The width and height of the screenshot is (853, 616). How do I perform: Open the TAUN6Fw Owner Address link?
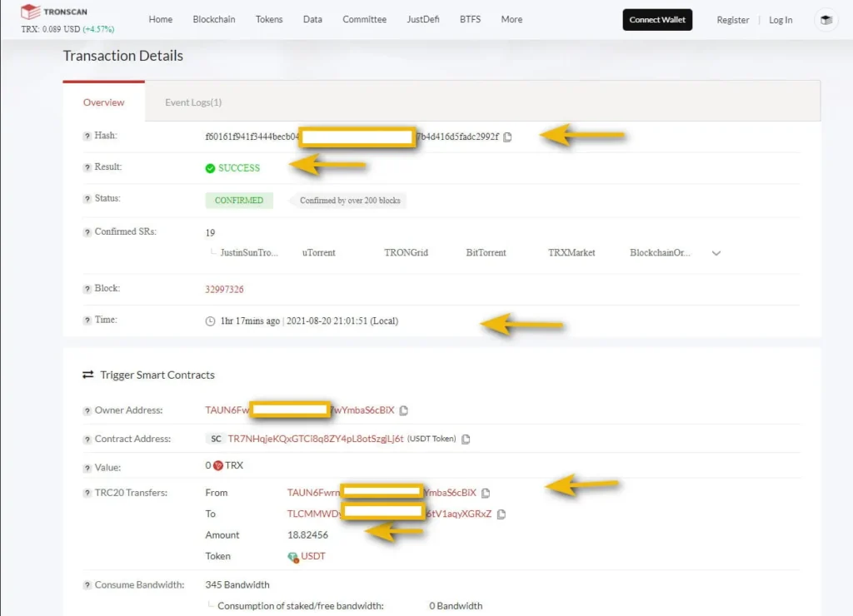click(300, 410)
